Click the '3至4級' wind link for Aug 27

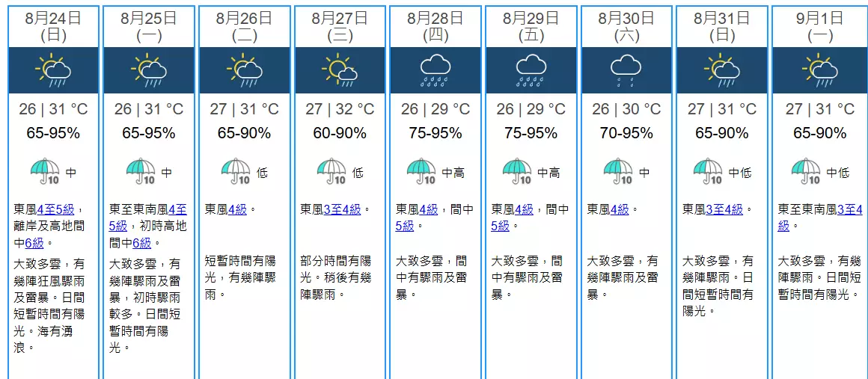tap(343, 210)
